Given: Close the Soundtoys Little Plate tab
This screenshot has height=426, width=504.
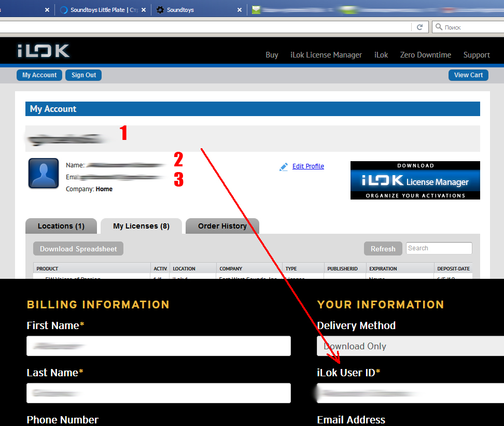Looking at the screenshot, I should [x=144, y=10].
